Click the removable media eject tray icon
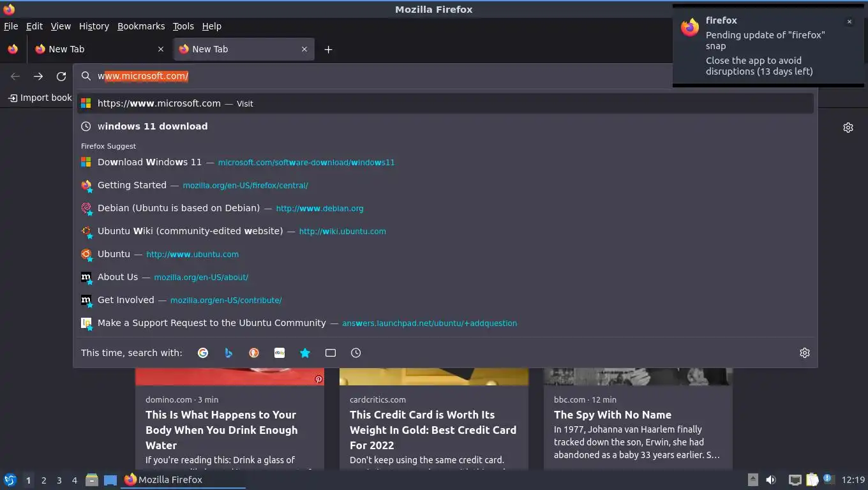Screen dimensions: 868x490 (x=753, y=480)
